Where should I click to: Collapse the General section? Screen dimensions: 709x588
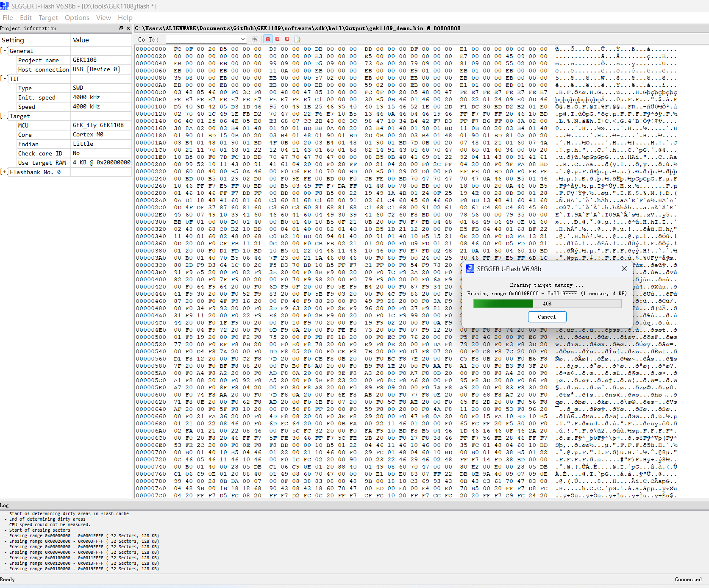click(x=4, y=51)
